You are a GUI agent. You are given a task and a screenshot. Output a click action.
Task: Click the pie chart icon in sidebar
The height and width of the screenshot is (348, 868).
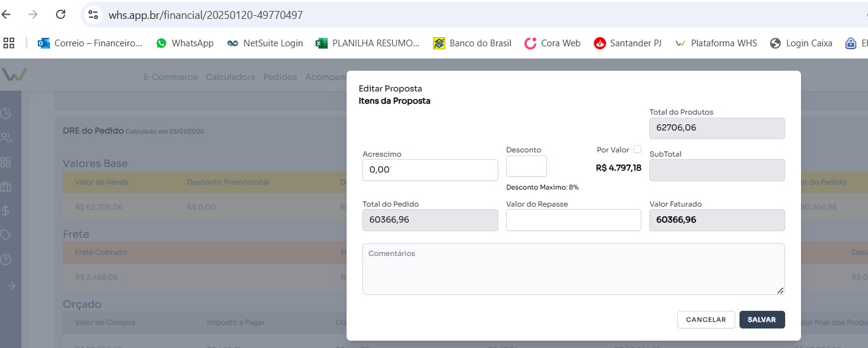(x=6, y=113)
